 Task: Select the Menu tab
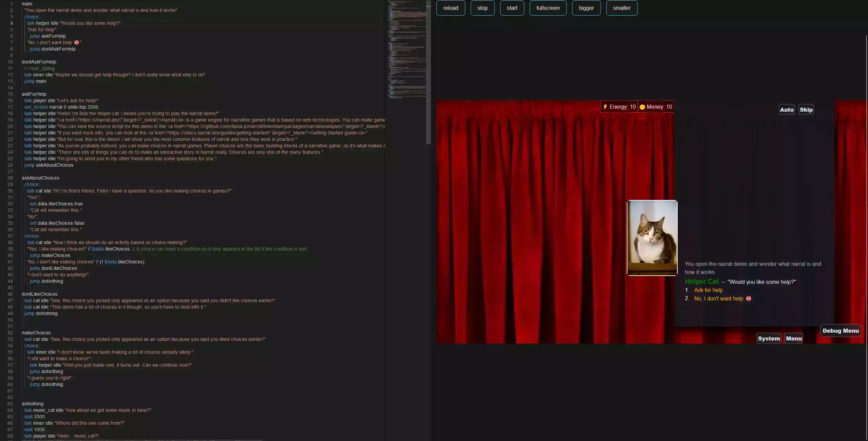click(x=794, y=338)
